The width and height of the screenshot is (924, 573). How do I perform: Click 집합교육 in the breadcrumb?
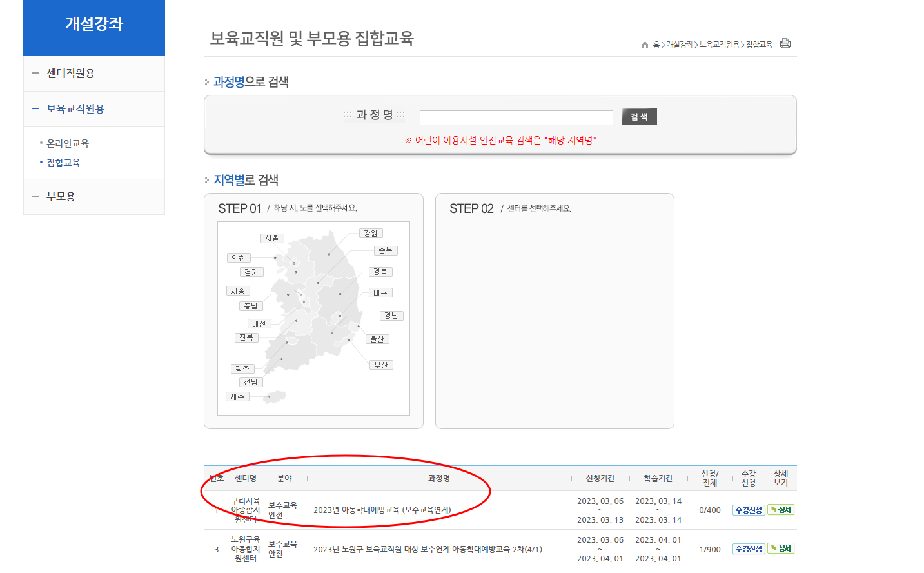click(x=759, y=45)
